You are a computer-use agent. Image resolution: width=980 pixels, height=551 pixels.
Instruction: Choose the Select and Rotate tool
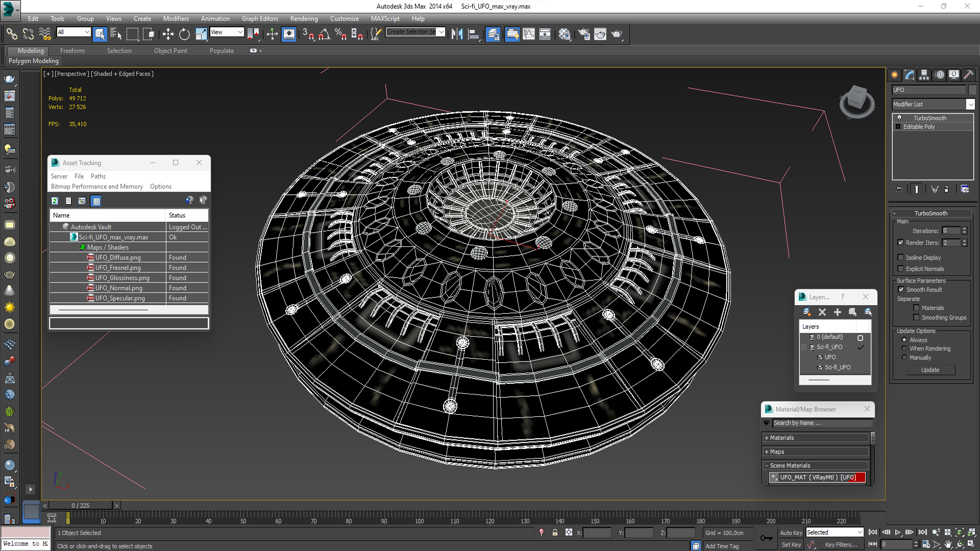click(184, 34)
